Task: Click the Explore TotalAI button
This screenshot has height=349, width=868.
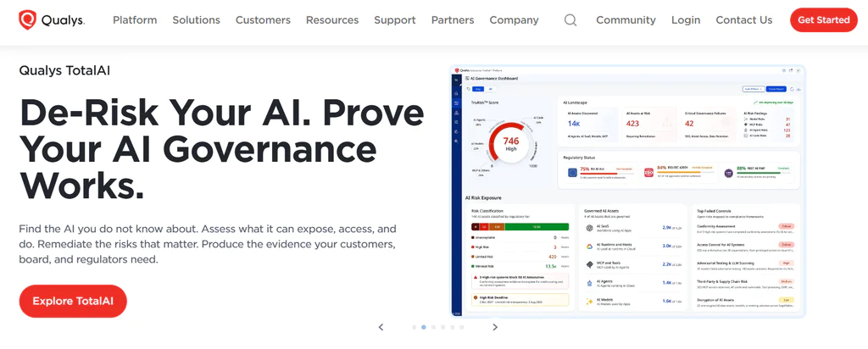Action: pos(73,301)
